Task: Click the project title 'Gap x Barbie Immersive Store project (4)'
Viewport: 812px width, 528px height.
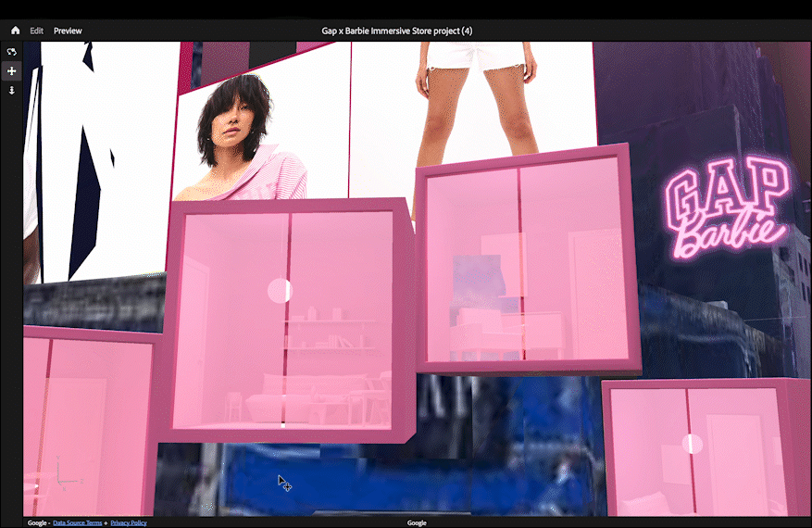Action: coord(396,31)
